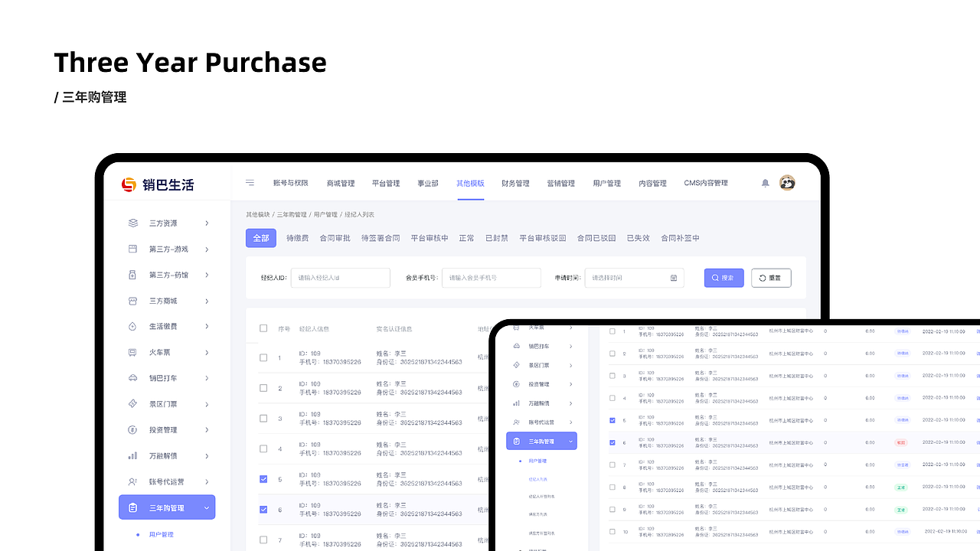The width and height of the screenshot is (980, 551).
Task: Click the 会员手机号 input field
Action: tap(492, 278)
